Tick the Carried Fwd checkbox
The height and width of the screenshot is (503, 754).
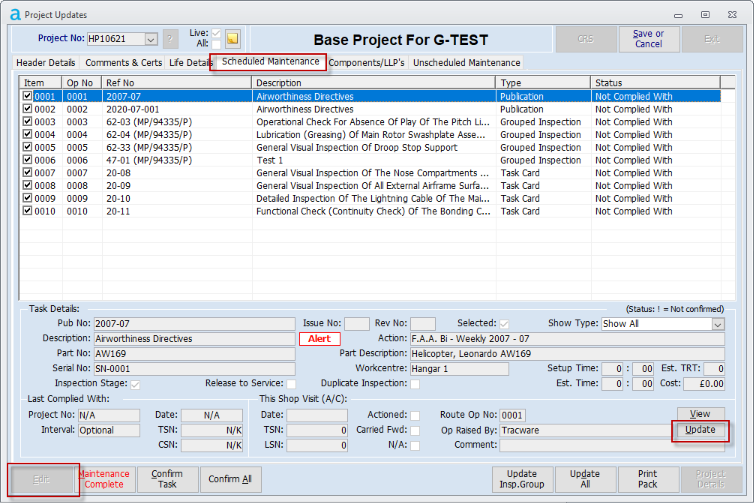tap(415, 430)
